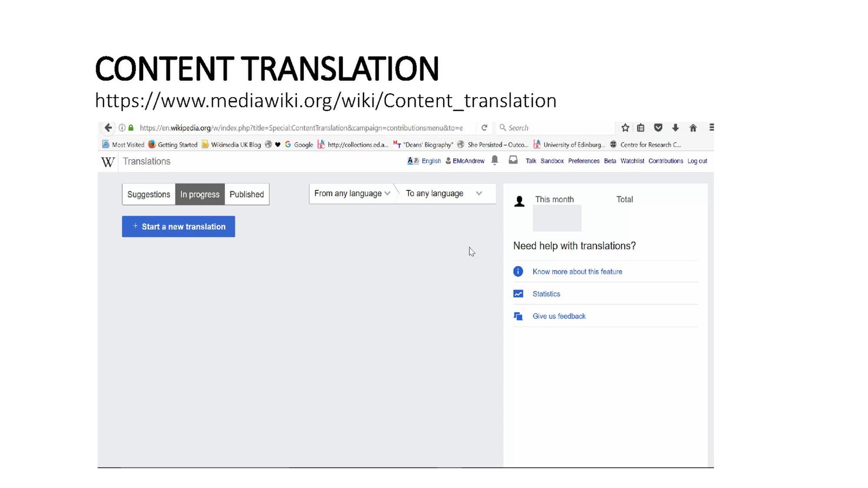Reload the page with refresh icon
Image resolution: width=868 pixels, height=488 pixels.
(484, 128)
